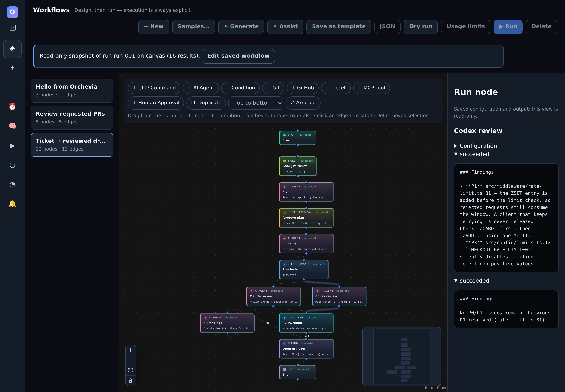
Task: Zoom in on the canvas
Action: (x=130, y=350)
